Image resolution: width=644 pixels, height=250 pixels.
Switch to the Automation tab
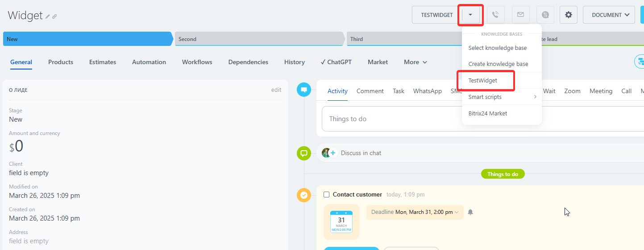[x=149, y=62]
